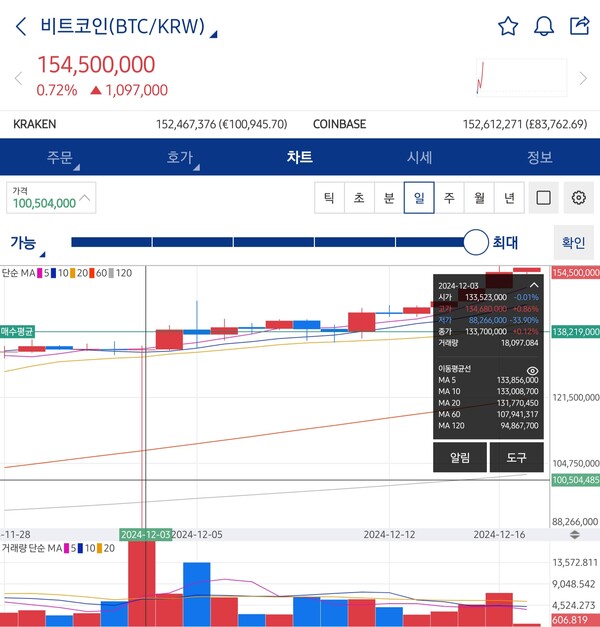Screen dimensions: 600x627
Task: Adjust chart height with up-down handle
Action: coord(574,535)
